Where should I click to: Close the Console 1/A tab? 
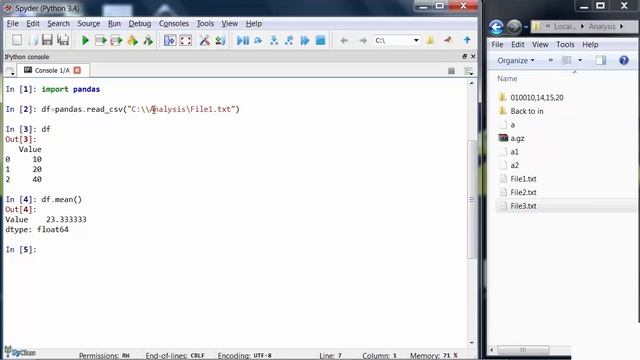(77, 70)
